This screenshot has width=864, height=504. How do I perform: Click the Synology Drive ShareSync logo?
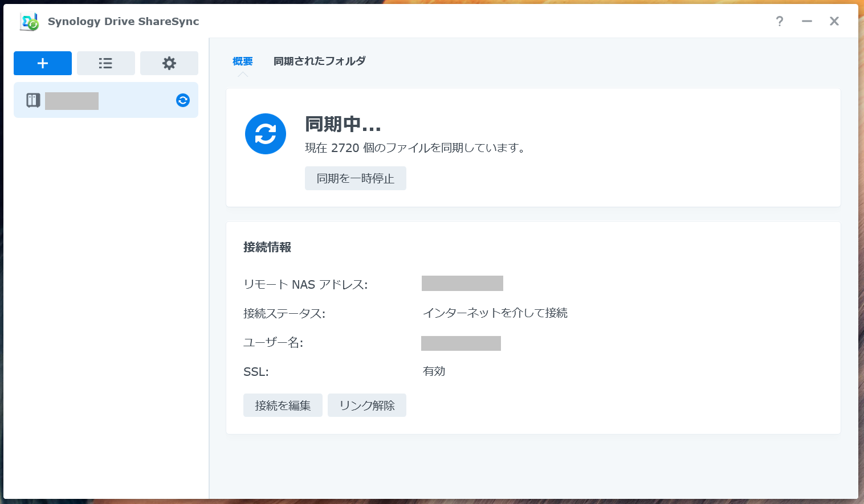click(x=28, y=21)
